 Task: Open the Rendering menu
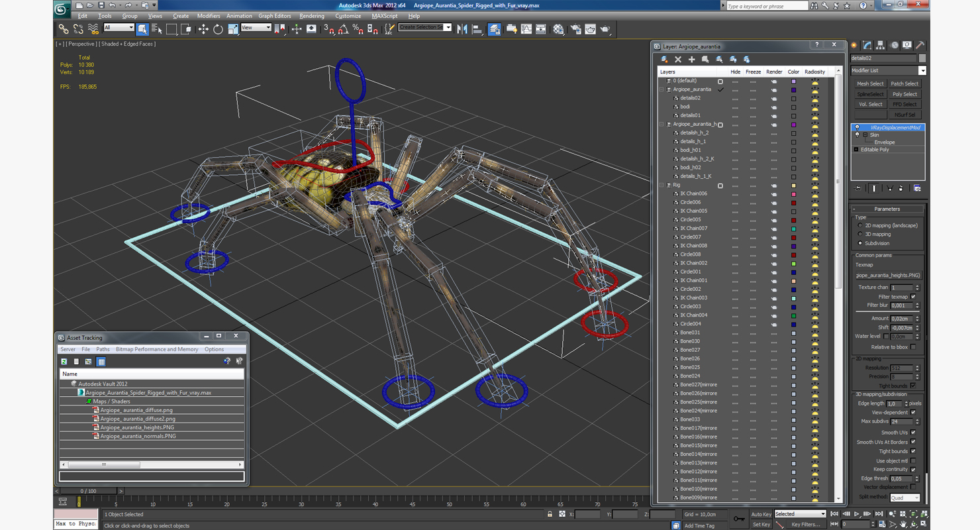[x=312, y=16]
